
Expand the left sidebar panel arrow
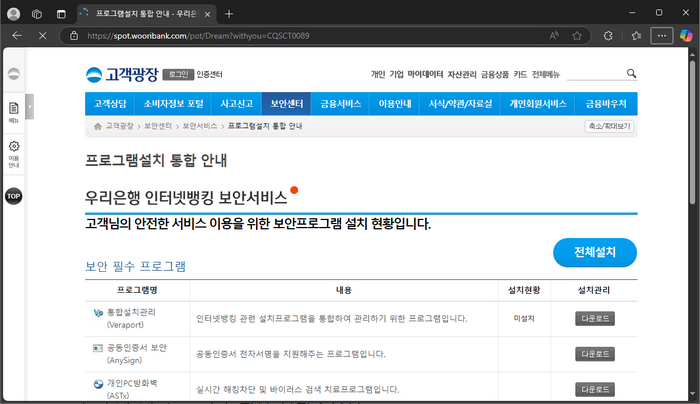[x=30, y=104]
